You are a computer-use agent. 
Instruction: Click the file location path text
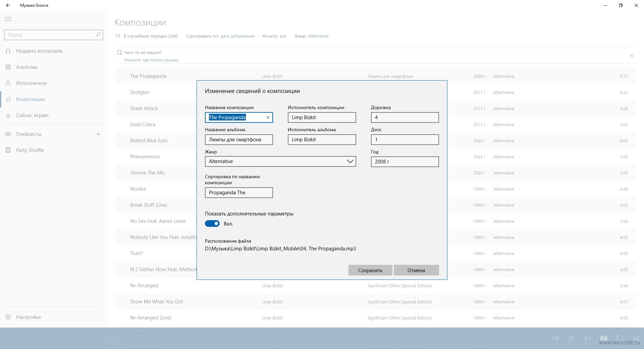tap(280, 249)
